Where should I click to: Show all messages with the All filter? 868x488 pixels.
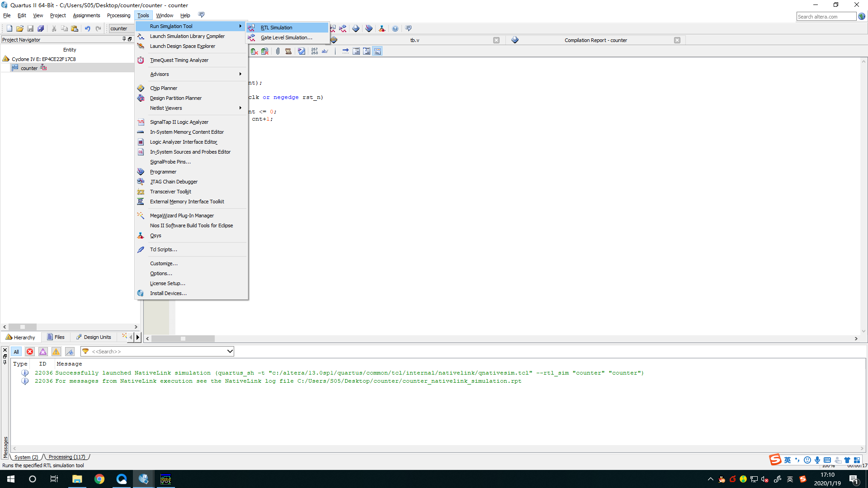(16, 352)
